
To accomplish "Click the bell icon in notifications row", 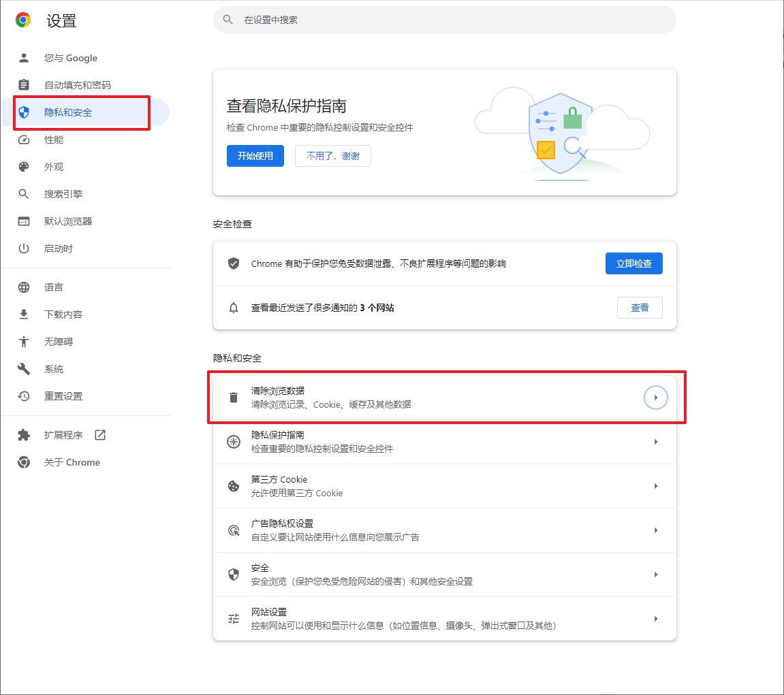I will click(x=234, y=308).
